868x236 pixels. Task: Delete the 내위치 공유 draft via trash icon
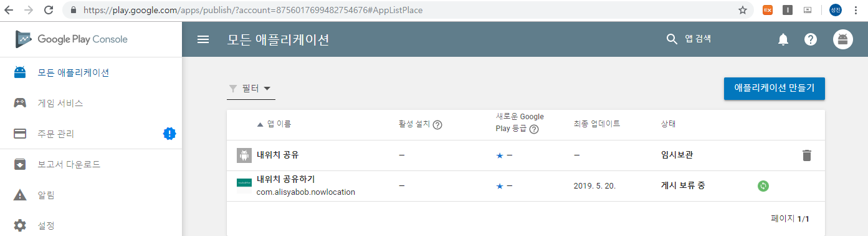(x=807, y=155)
